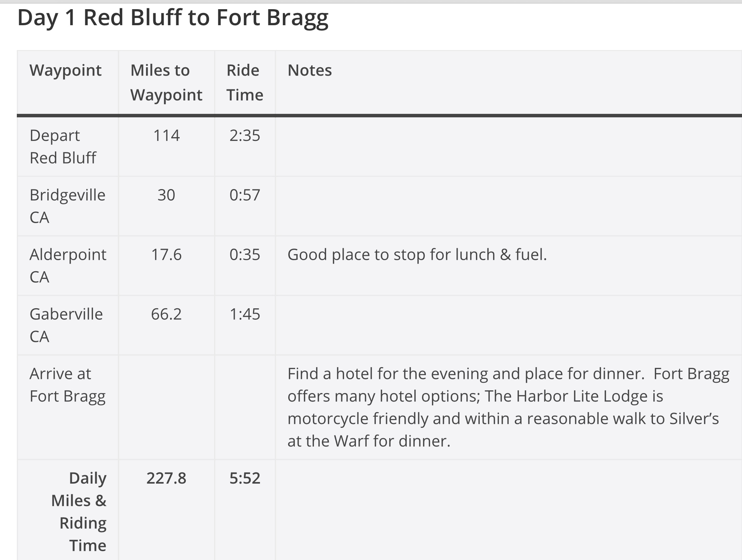Click the 'Good place to stop for lunch & fuel' note
The image size is (742, 560).
[x=417, y=255]
